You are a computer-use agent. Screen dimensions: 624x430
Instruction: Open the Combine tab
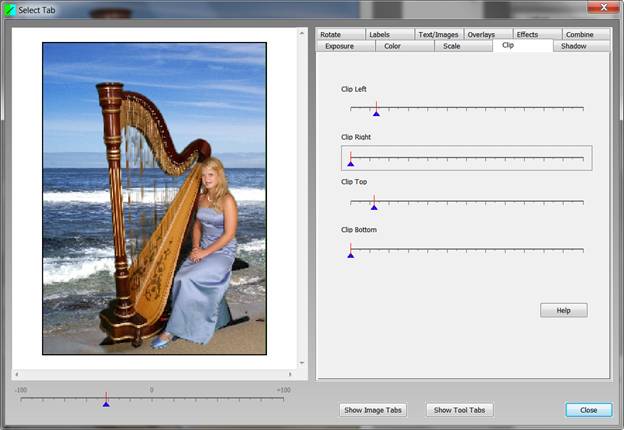pos(579,35)
